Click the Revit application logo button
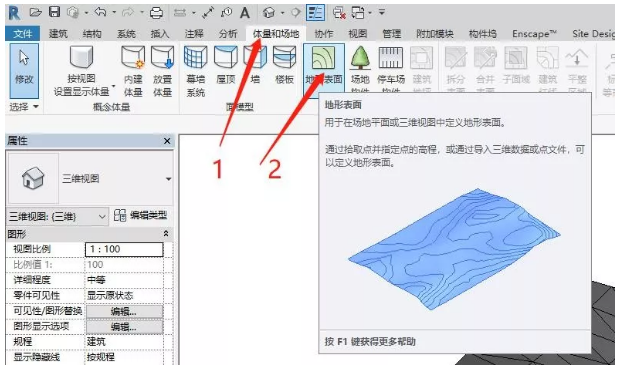The height and width of the screenshot is (376, 627). [14, 13]
